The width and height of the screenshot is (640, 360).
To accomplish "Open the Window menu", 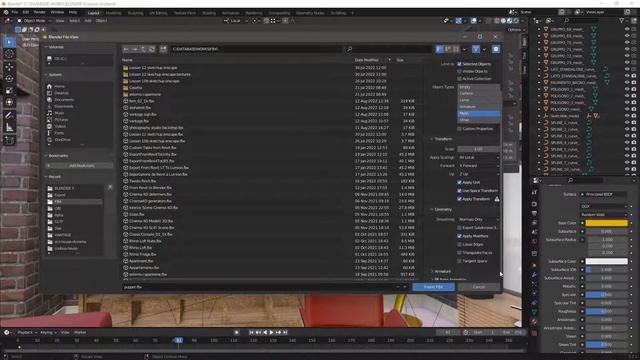I will click(x=57, y=12).
